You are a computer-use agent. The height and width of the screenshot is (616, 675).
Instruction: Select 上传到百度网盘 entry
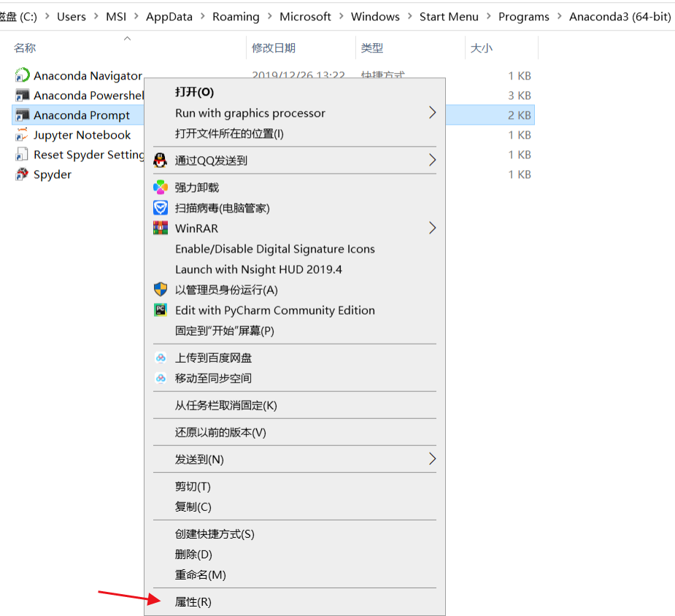[295, 358]
